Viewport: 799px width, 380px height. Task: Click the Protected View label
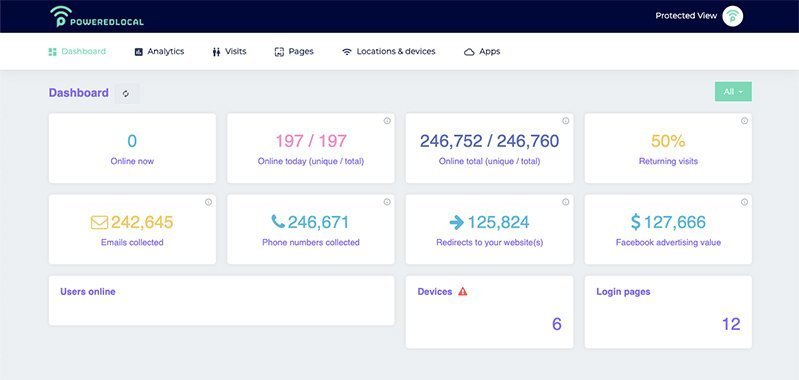click(x=686, y=16)
